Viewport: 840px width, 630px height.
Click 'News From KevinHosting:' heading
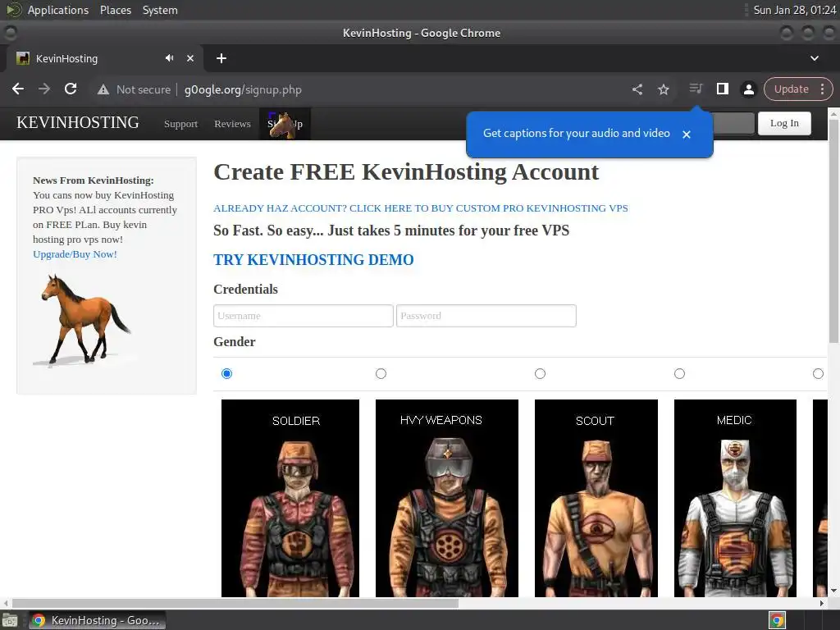pos(94,180)
